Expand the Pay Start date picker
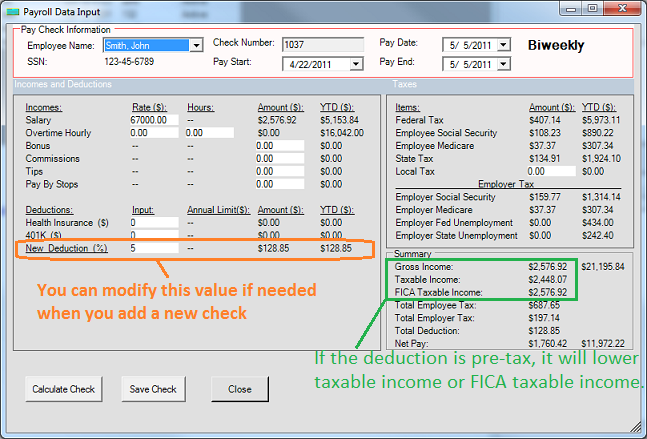The width and height of the screenshot is (647, 439). [356, 64]
